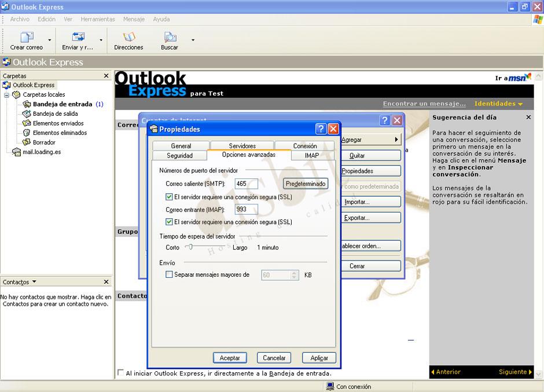Click the Predeterminado button
Viewport: 544px width, 392px height.
coord(306,183)
